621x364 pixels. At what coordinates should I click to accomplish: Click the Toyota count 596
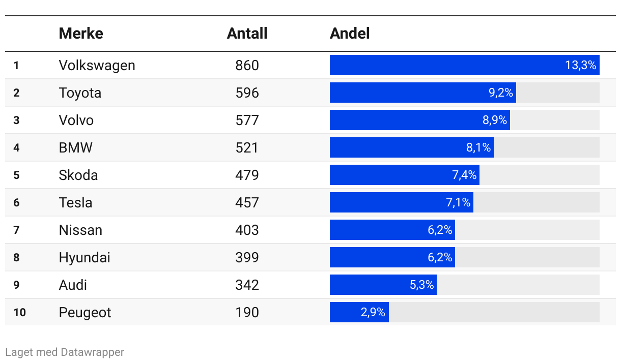tap(247, 93)
